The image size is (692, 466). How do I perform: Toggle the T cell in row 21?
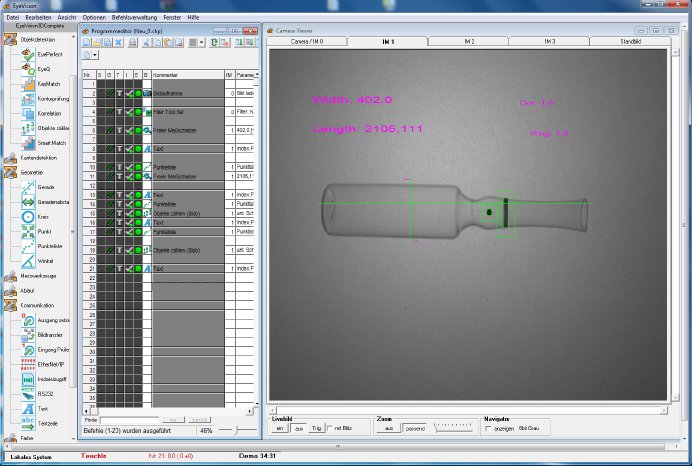click(x=120, y=269)
